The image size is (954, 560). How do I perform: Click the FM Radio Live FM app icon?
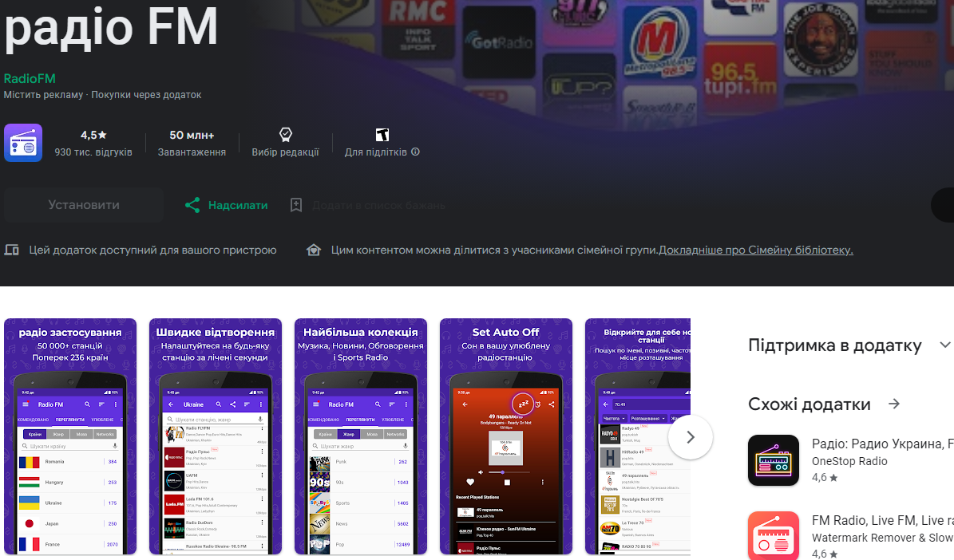tap(773, 535)
